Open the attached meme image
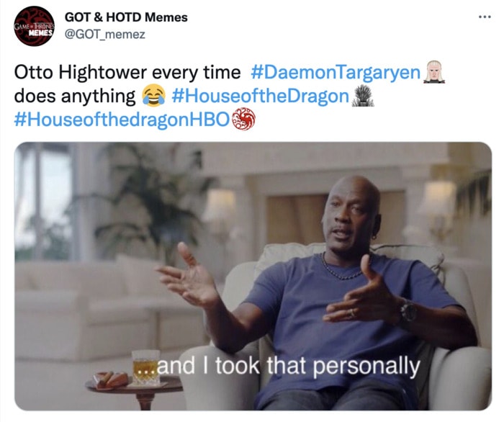 (x=253, y=276)
